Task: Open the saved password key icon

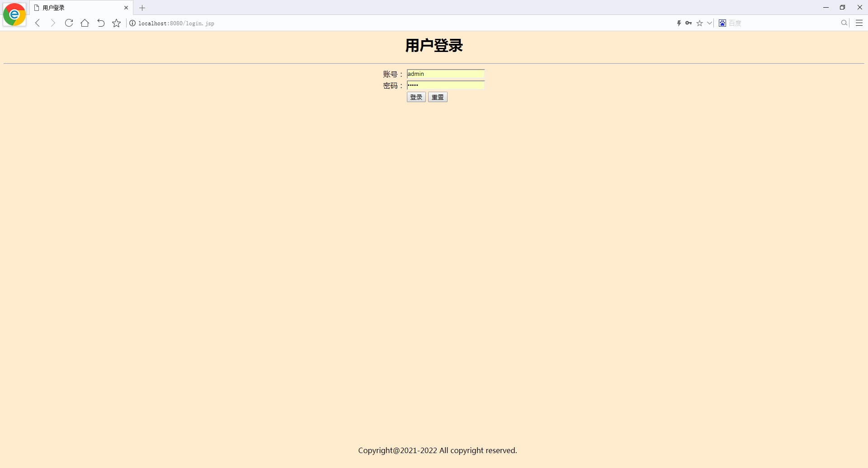Action: [x=689, y=23]
